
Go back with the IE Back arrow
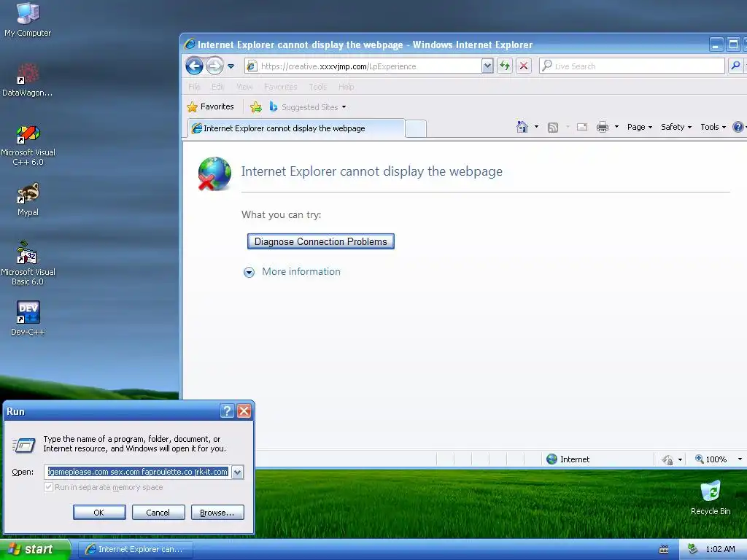click(x=194, y=66)
